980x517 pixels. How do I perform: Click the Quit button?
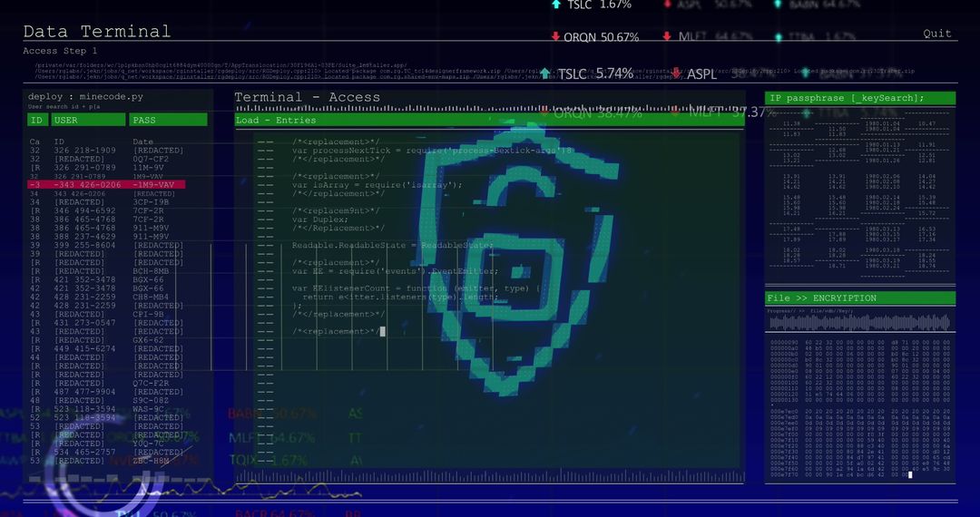tap(936, 34)
